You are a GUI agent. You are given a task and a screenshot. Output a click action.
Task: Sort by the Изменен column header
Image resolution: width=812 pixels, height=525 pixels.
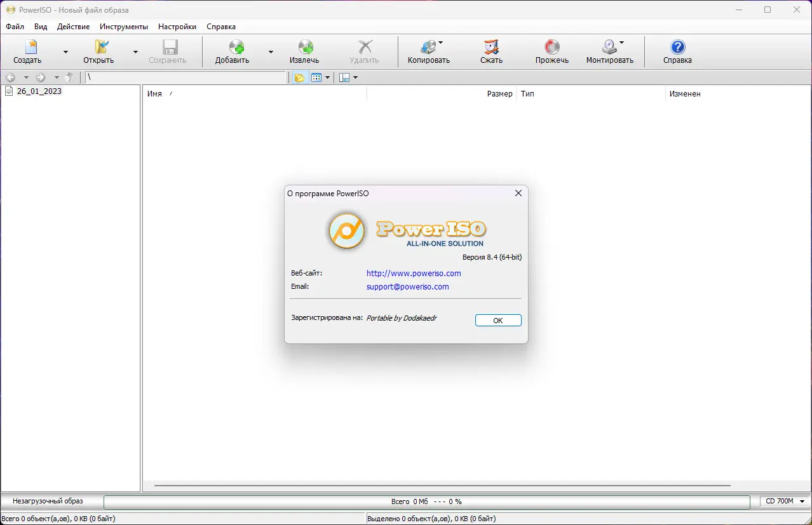pos(685,93)
